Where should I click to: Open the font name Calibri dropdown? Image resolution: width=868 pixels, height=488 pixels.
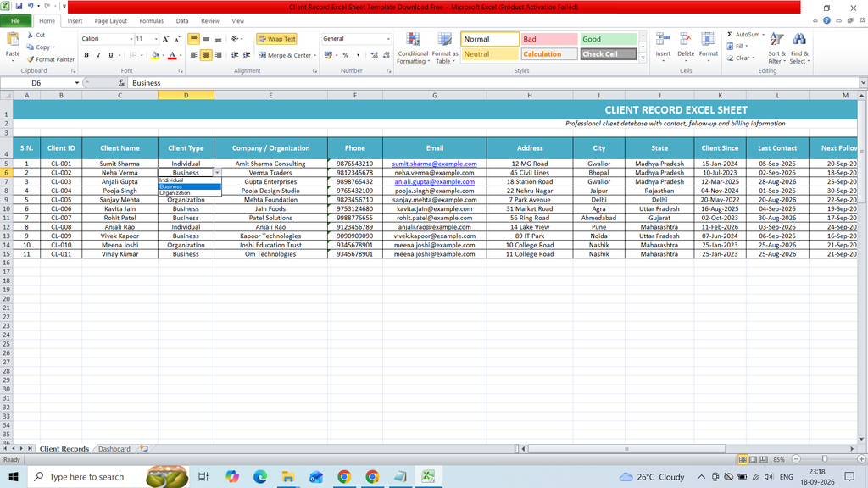(131, 39)
